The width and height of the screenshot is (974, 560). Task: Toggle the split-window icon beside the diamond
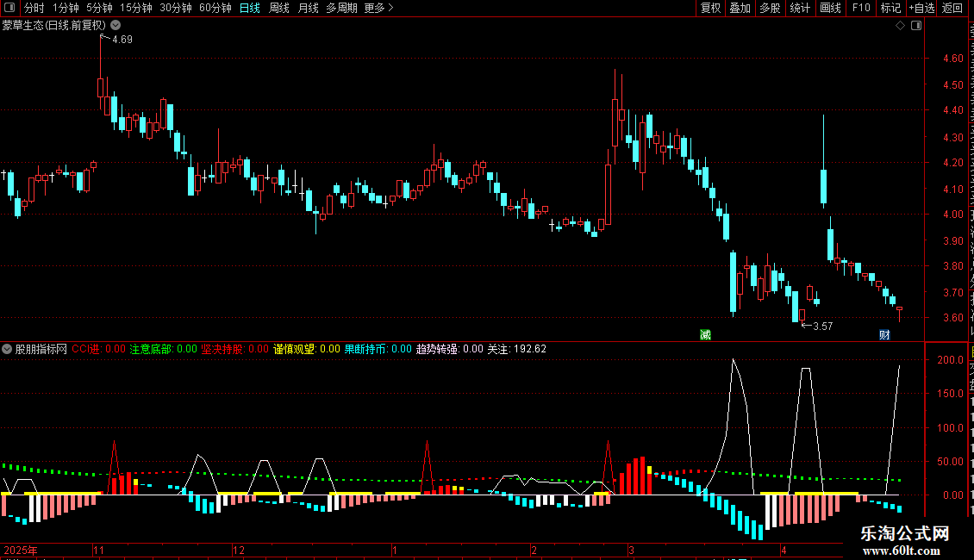point(916,26)
